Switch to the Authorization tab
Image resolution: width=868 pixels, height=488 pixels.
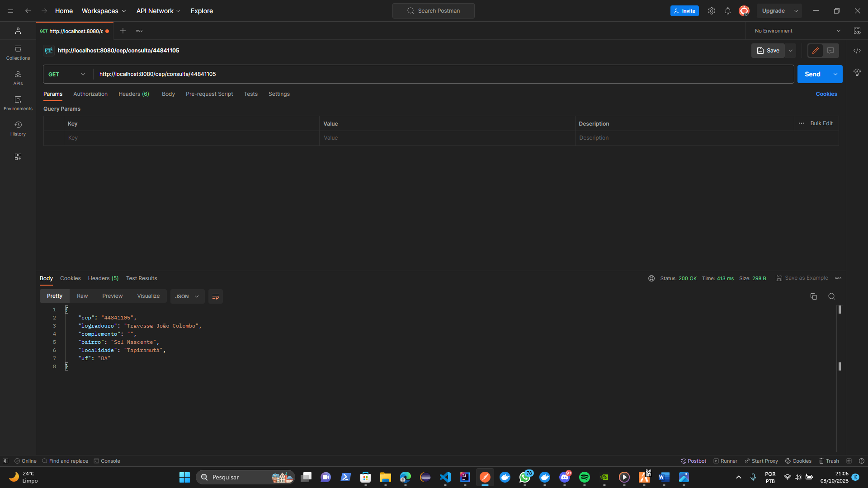(90, 94)
